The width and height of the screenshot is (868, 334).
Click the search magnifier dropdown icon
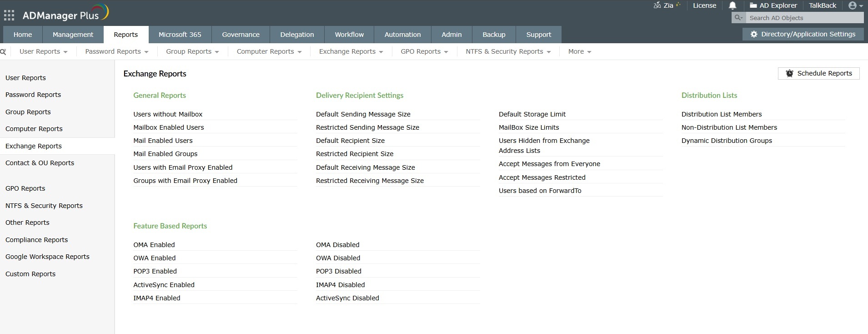pos(739,18)
